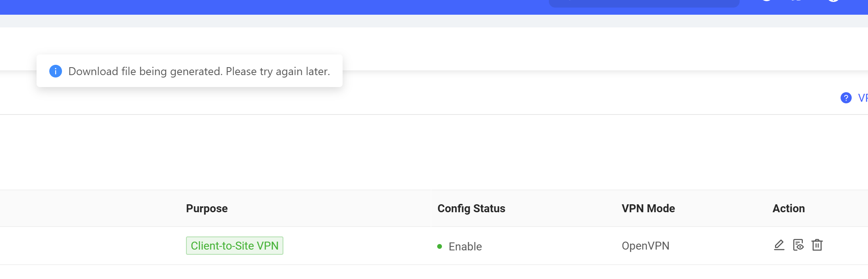The width and height of the screenshot is (868, 279).
Task: Edit the Client-to-Site VPN entry with pencil icon
Action: (779, 245)
